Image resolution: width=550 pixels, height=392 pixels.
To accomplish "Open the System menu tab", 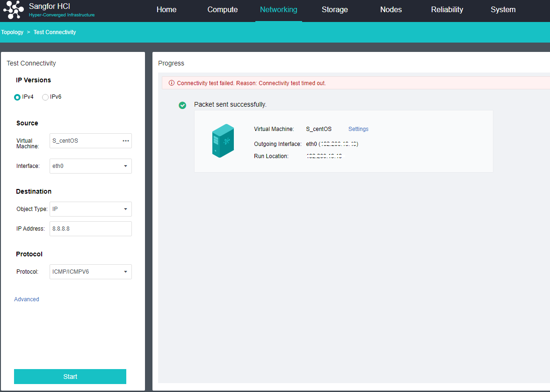I will coord(503,10).
